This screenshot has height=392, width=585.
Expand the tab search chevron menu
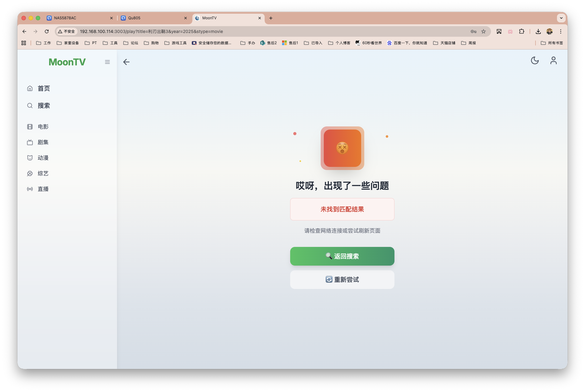(561, 18)
